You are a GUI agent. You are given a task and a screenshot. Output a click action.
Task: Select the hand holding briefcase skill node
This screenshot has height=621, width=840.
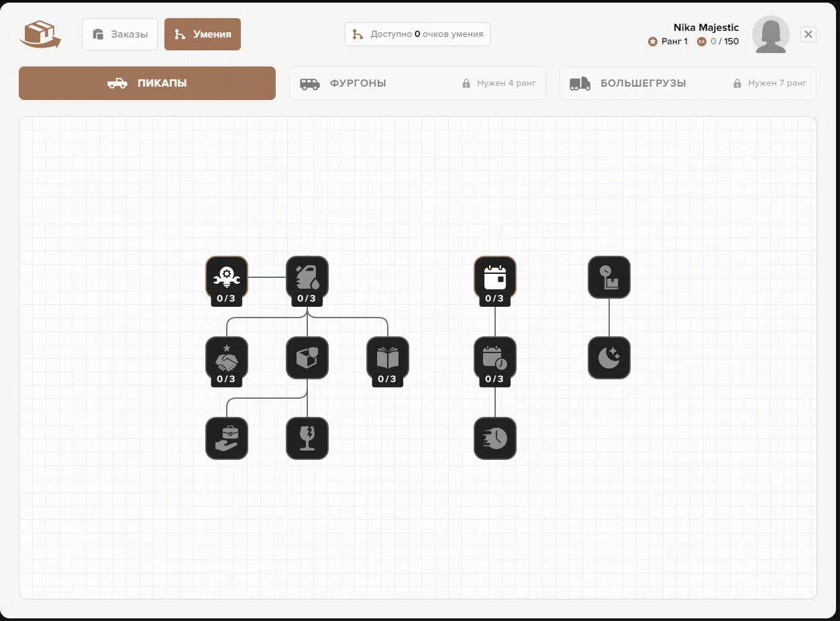[x=227, y=438]
